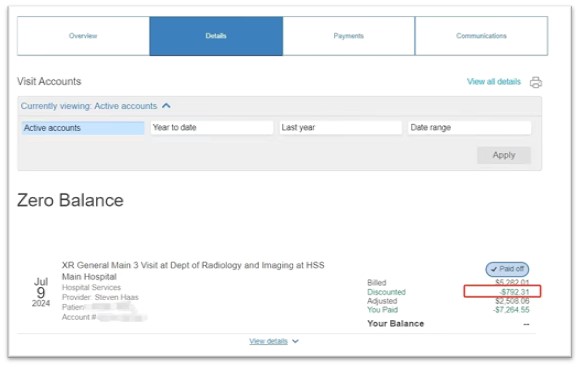Choose the Year to date filter
This screenshot has width=580, height=367.
point(212,128)
